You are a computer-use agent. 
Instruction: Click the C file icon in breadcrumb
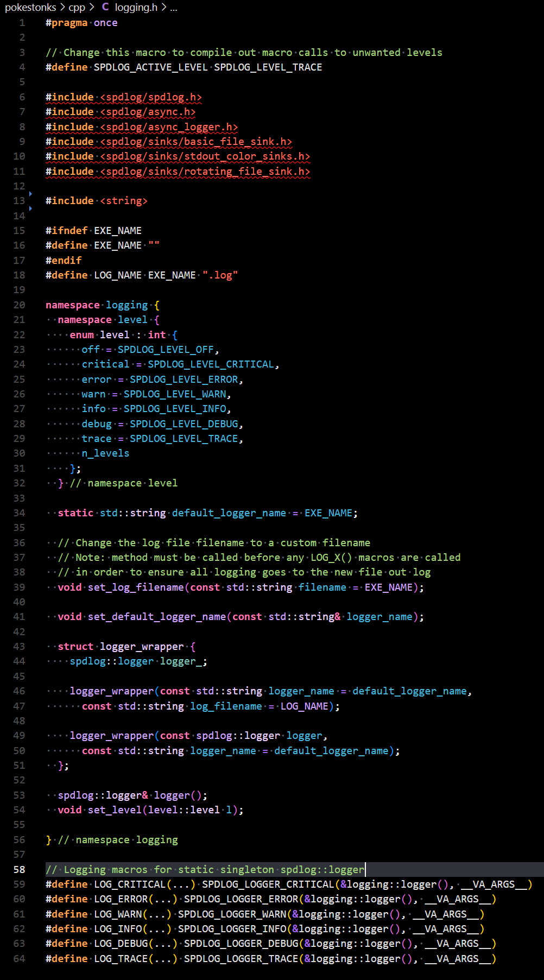click(105, 7)
